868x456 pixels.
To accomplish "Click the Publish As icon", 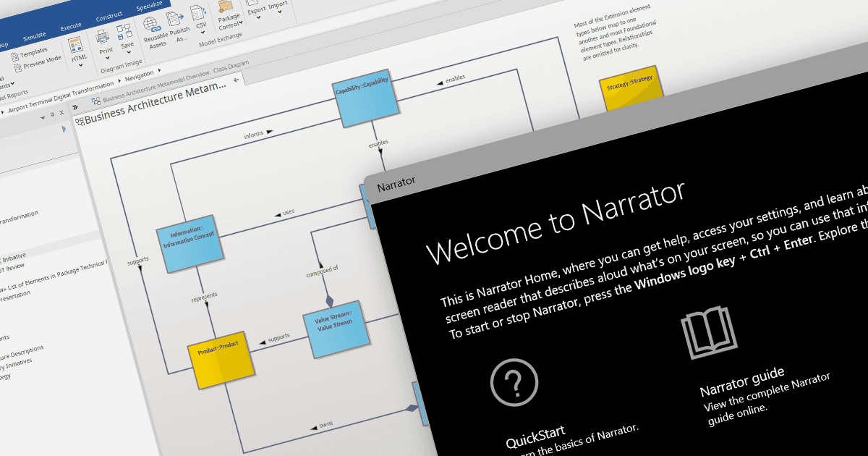I will [174, 17].
